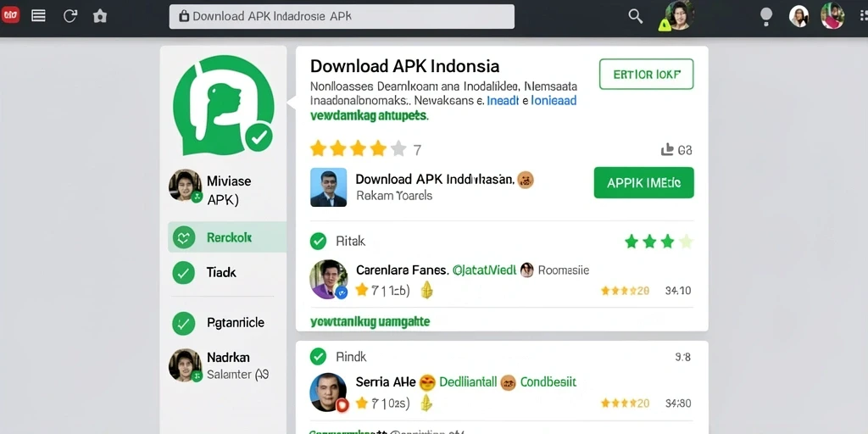
Task: Go to home via house icon
Action: click(100, 16)
